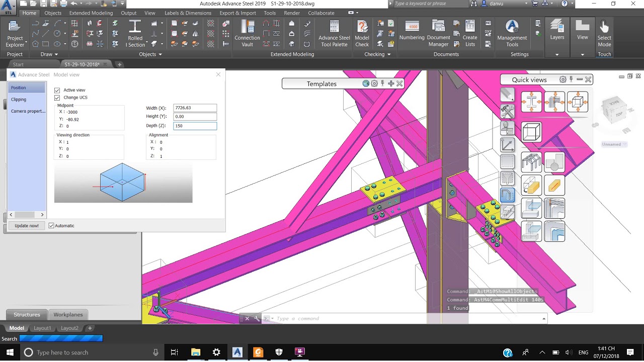Click the yellow beam with red axis icon
The height and width of the screenshot is (362, 644).
click(x=554, y=186)
